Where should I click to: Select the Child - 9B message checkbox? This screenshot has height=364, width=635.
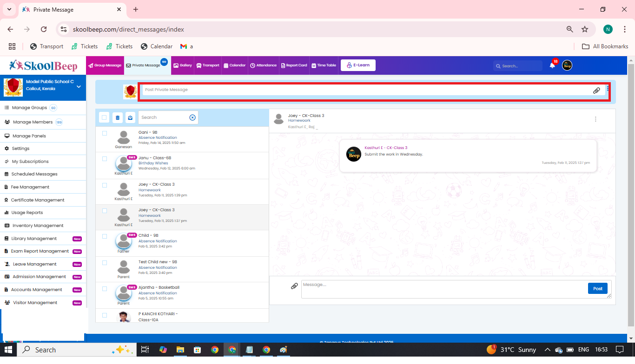(105, 236)
